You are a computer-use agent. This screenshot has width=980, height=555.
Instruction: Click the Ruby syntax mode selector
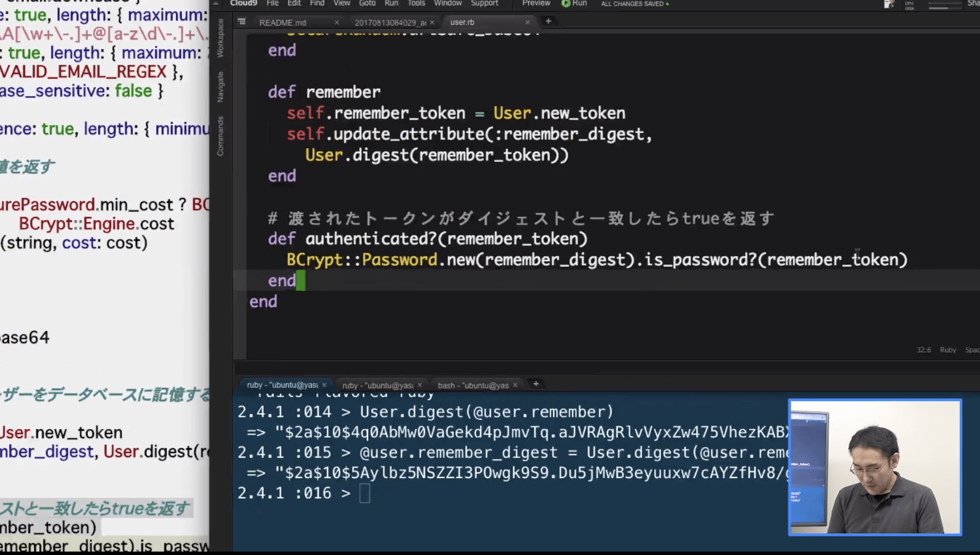948,350
